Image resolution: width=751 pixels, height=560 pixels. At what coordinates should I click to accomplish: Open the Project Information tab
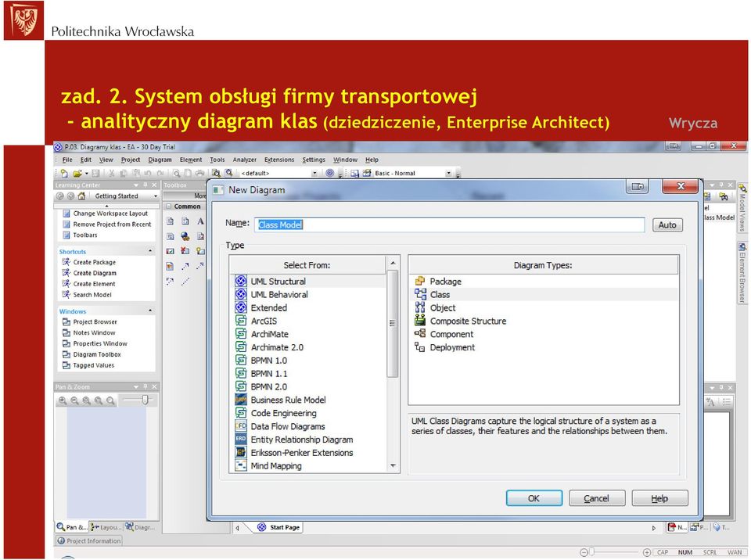pos(89,541)
